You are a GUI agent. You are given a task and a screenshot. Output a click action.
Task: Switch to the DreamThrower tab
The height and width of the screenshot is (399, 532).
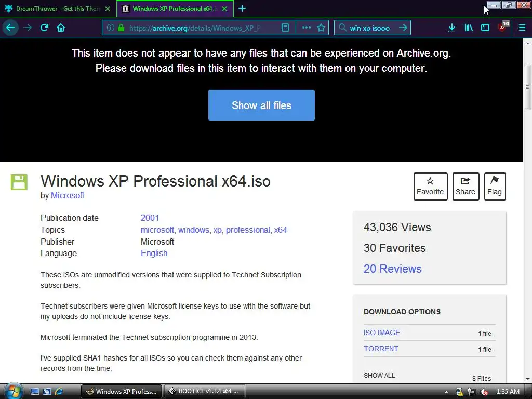tap(58, 9)
